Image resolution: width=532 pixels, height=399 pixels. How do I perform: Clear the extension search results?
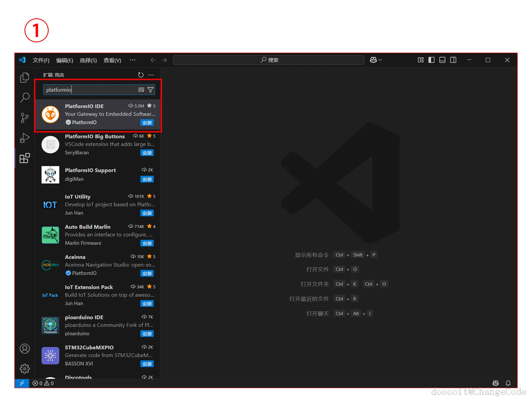tap(141, 90)
